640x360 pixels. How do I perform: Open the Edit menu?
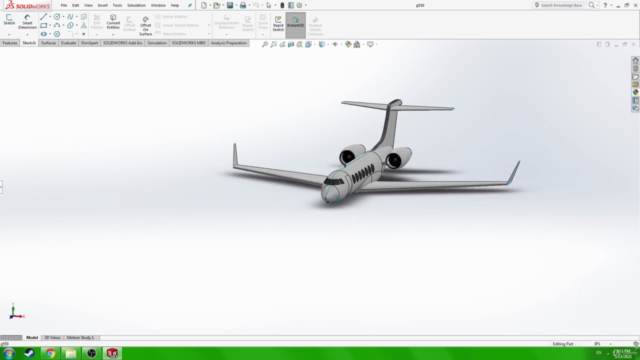[x=76, y=5]
